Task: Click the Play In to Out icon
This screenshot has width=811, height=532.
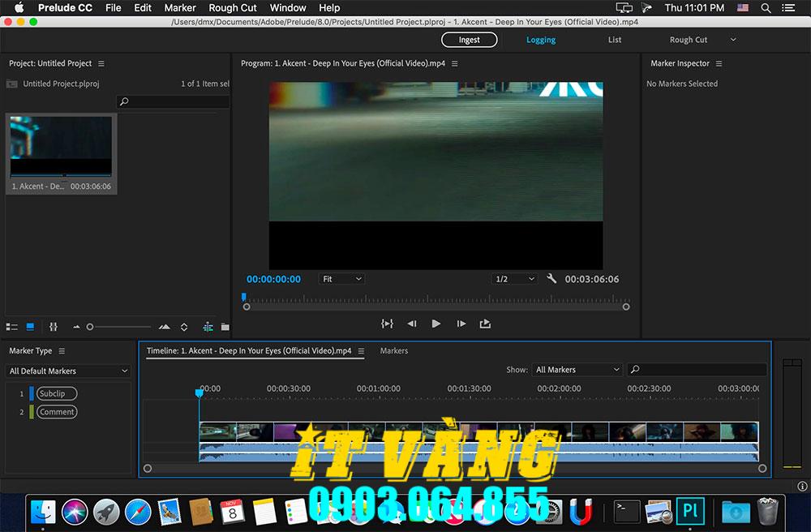Action: pyautogui.click(x=387, y=324)
